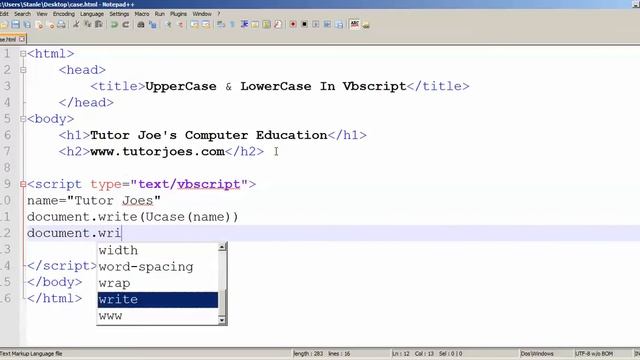This screenshot has height=360, width=640.
Task: Click the Replace toolbar icon
Action: 153,24
